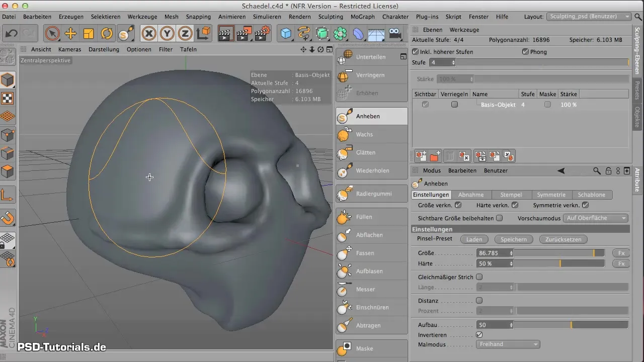This screenshot has height=362, width=644.
Task: Toggle Größe verkn. checkbox
Action: (x=458, y=205)
